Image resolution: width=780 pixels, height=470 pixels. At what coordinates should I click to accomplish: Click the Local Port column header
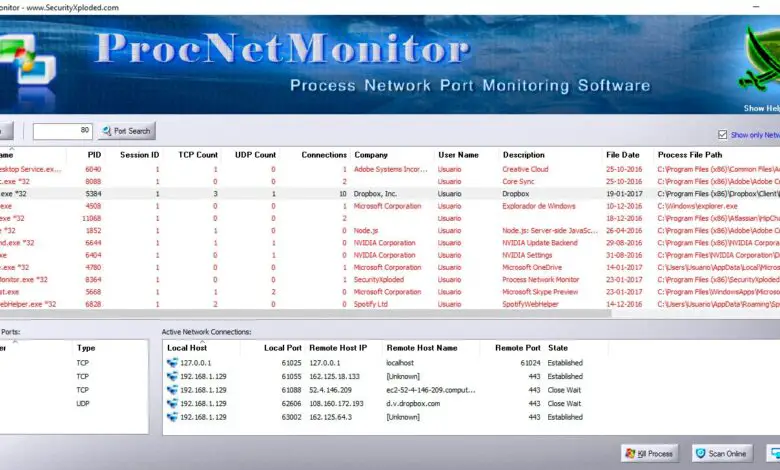pyautogui.click(x=283, y=348)
